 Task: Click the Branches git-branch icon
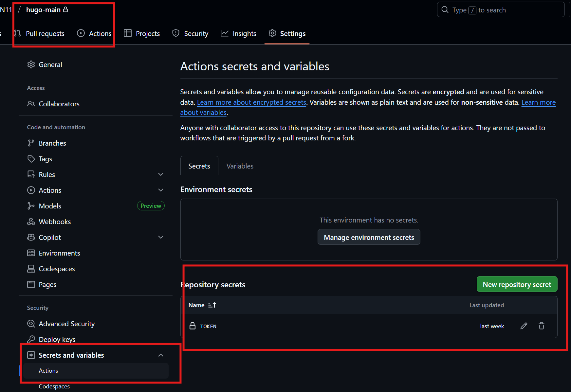pos(31,143)
